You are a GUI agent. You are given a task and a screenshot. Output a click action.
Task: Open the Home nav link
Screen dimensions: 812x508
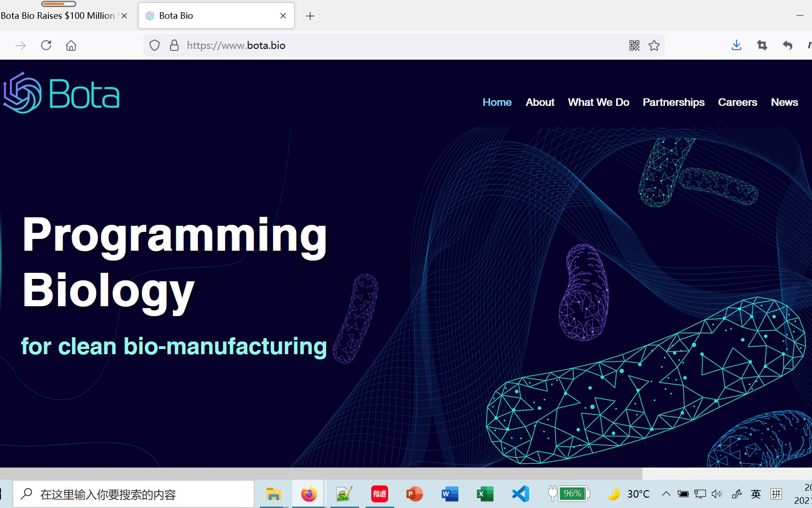497,102
